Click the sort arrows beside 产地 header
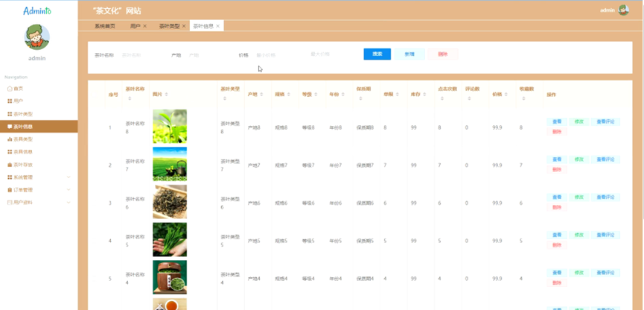 click(x=261, y=95)
